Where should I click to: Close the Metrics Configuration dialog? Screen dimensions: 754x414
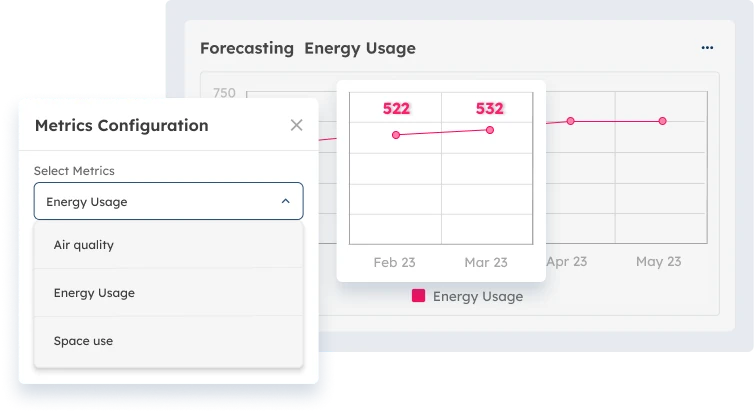tap(296, 125)
